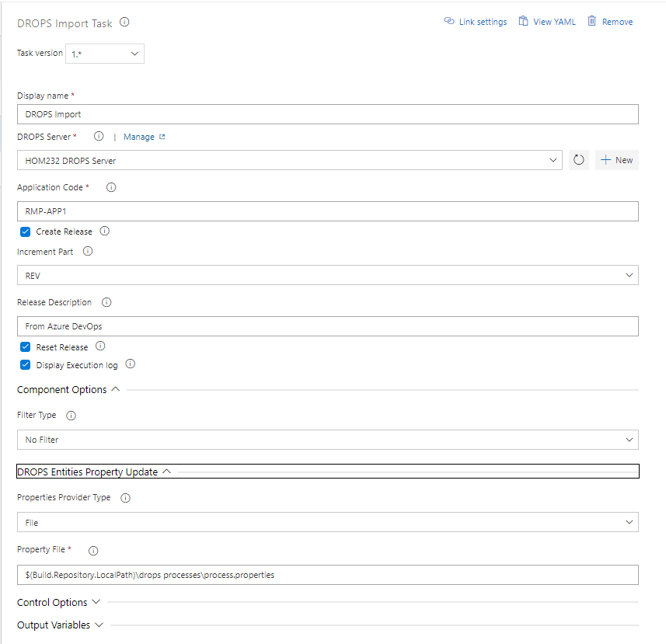Show info for Release Description

click(x=106, y=302)
